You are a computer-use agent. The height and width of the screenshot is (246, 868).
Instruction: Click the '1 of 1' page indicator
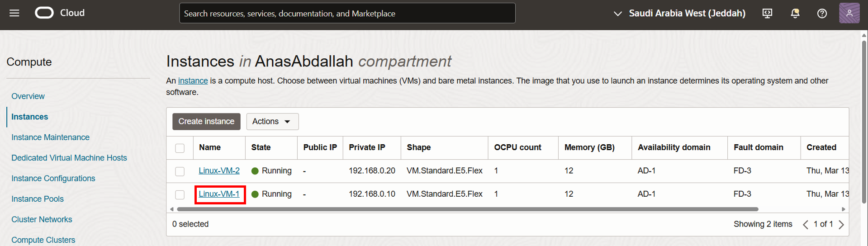823,224
